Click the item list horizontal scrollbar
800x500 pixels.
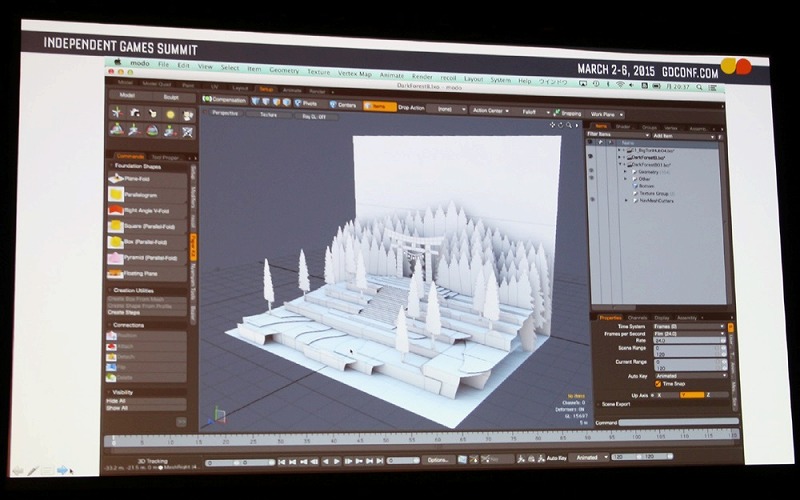[x=613, y=308]
